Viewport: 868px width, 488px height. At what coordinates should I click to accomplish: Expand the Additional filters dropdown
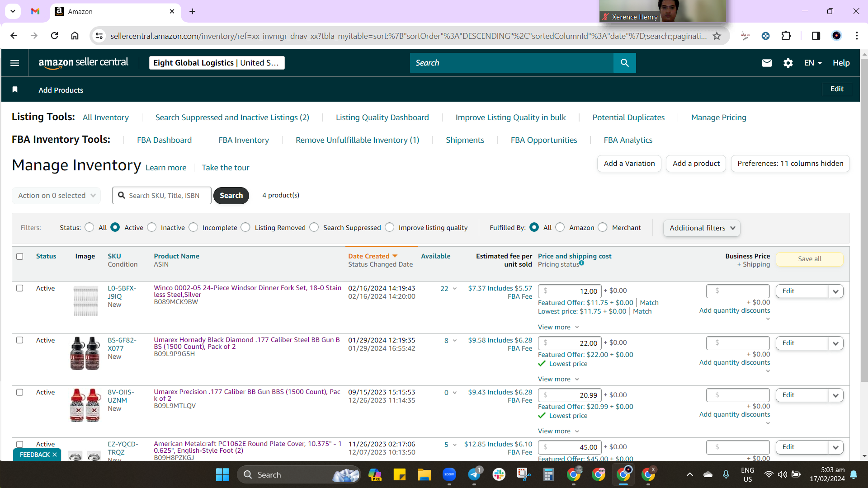[x=702, y=228]
